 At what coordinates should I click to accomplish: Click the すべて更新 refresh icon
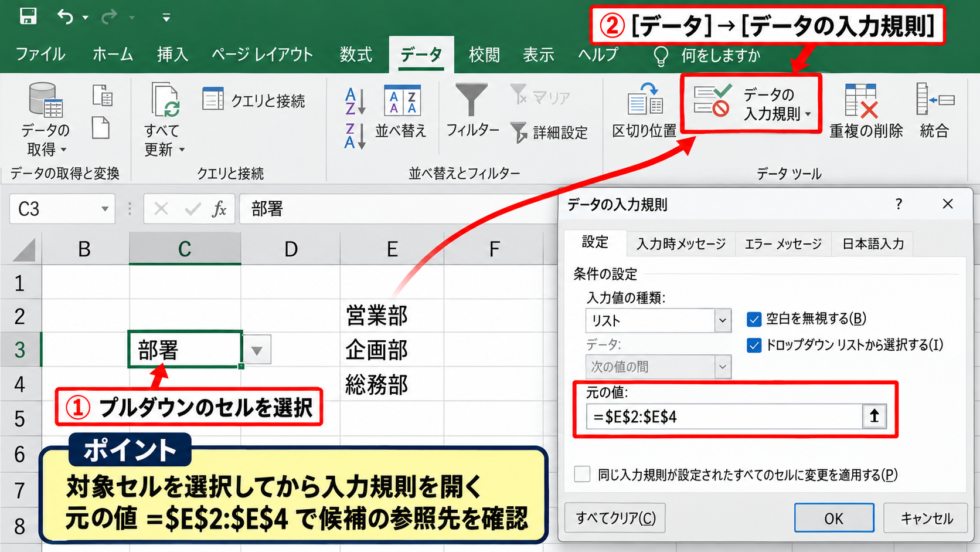[165, 100]
